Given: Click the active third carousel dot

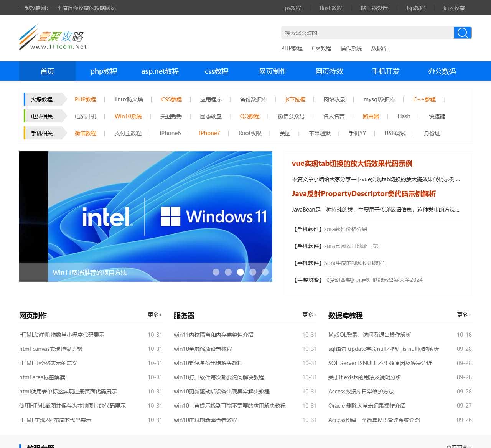Looking at the screenshot, I should click(x=241, y=272).
